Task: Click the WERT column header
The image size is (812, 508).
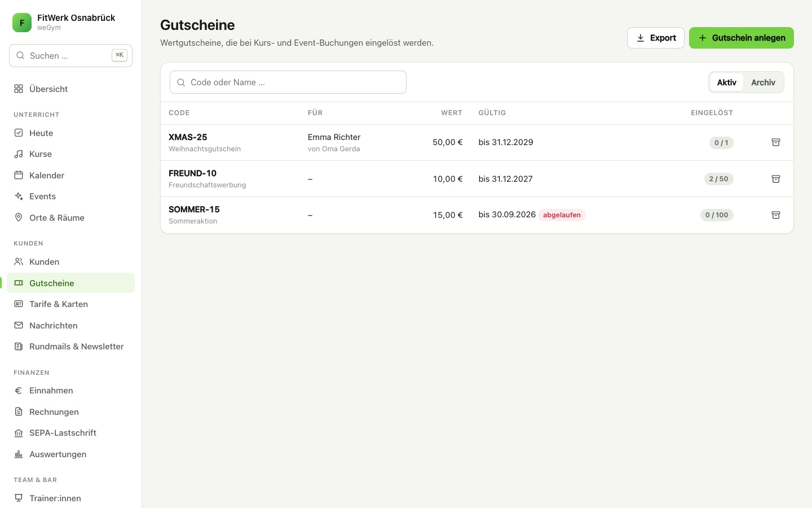Action: click(x=452, y=113)
